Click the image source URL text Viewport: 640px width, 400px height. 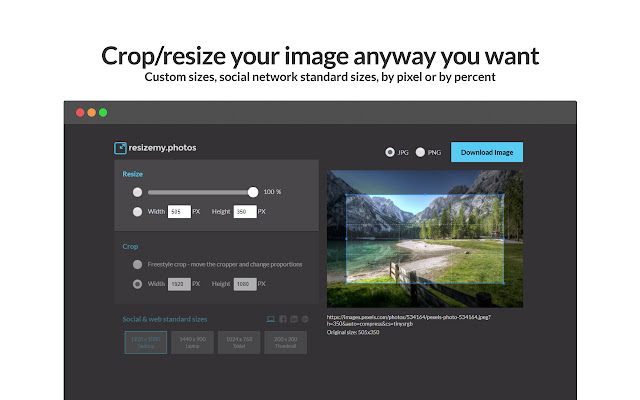(409, 320)
